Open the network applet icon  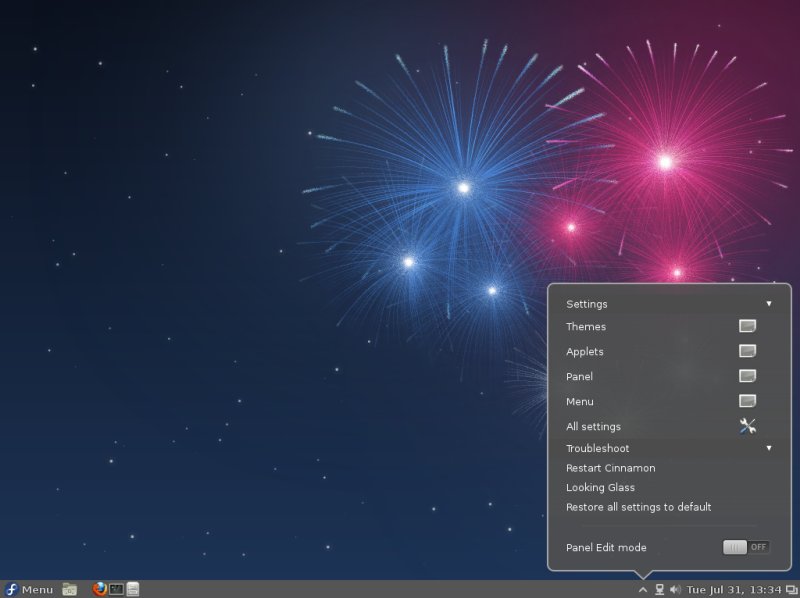(x=659, y=590)
